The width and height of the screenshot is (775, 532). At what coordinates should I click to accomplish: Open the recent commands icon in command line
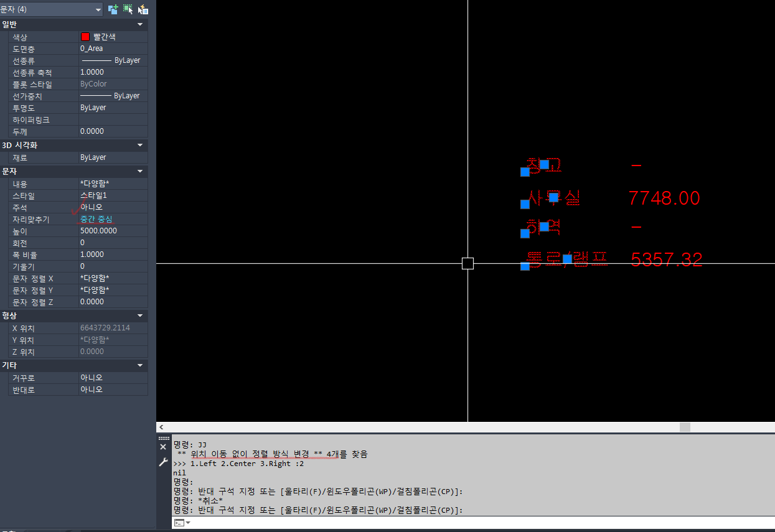[182, 523]
